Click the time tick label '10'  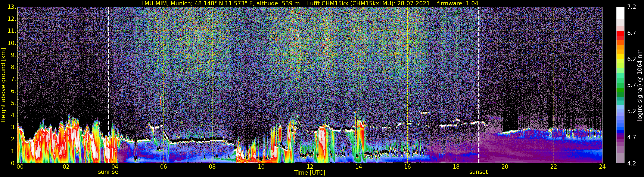point(261,167)
